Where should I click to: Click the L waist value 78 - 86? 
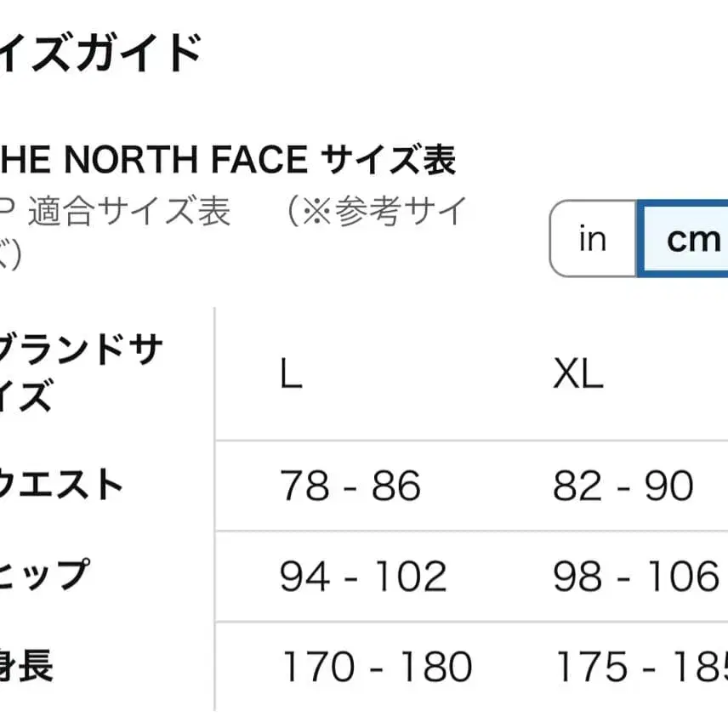(x=351, y=486)
